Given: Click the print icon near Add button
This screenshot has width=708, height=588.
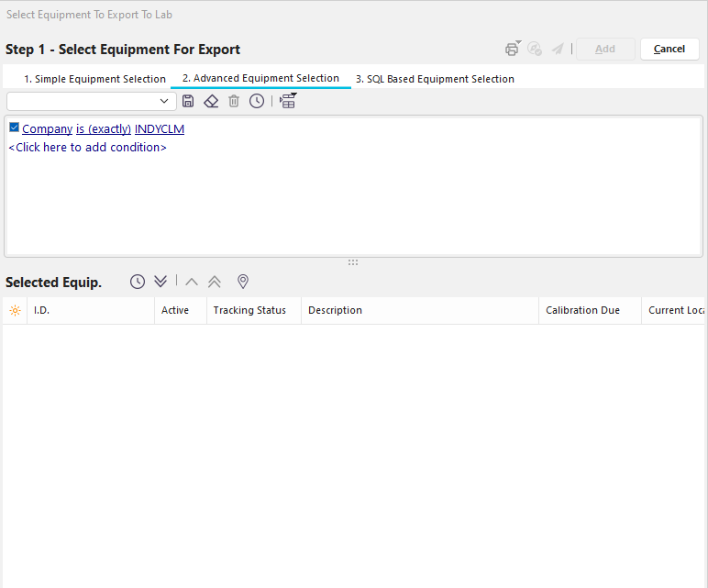Looking at the screenshot, I should (512, 49).
